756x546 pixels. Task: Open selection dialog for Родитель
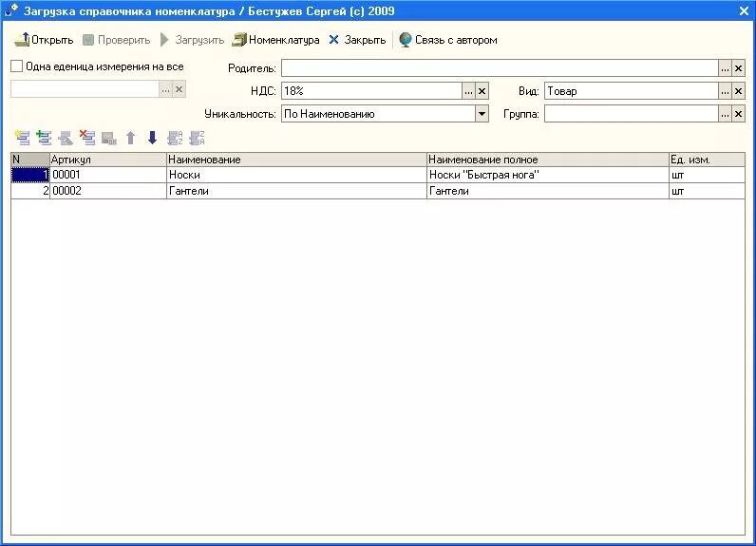pyautogui.click(x=725, y=68)
